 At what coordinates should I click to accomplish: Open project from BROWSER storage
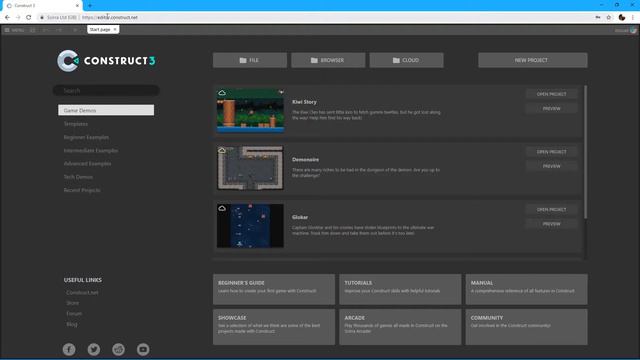point(328,60)
